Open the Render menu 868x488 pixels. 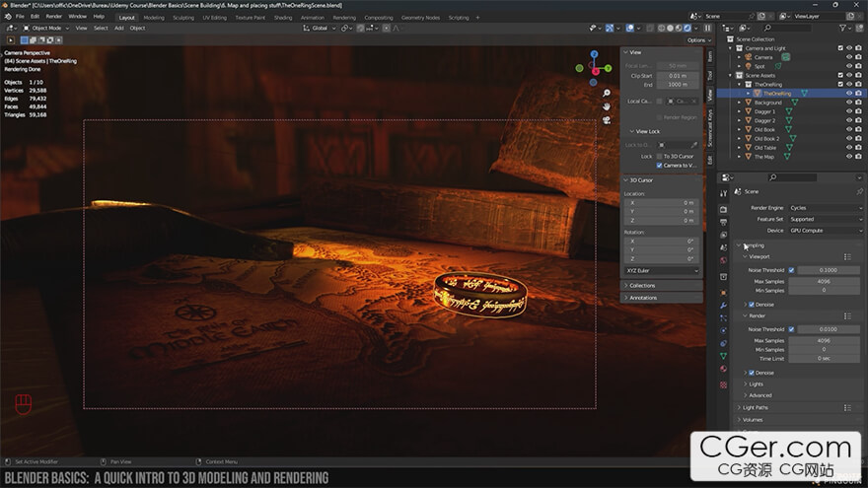click(x=53, y=17)
